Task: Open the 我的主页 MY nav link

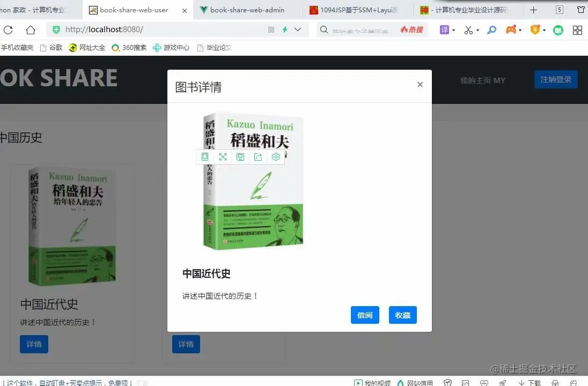Action: [x=483, y=80]
